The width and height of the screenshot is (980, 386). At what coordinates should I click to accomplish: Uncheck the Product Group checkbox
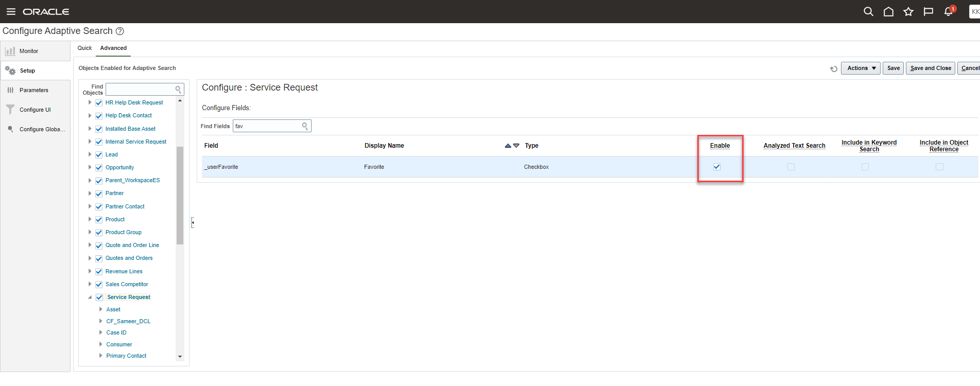click(x=99, y=233)
